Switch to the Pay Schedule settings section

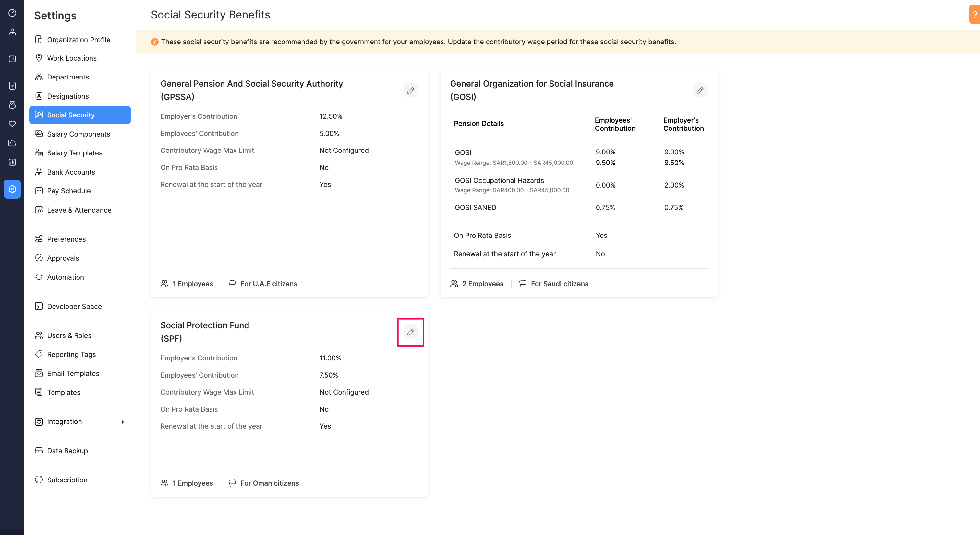point(69,191)
